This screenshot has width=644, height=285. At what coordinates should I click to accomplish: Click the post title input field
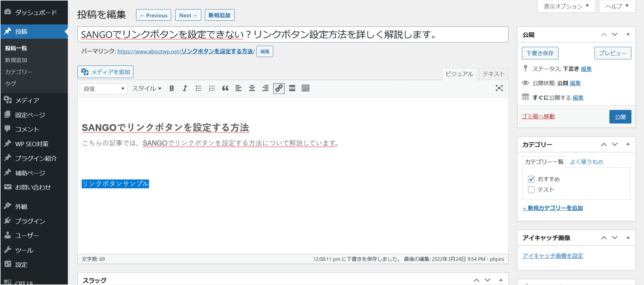292,35
